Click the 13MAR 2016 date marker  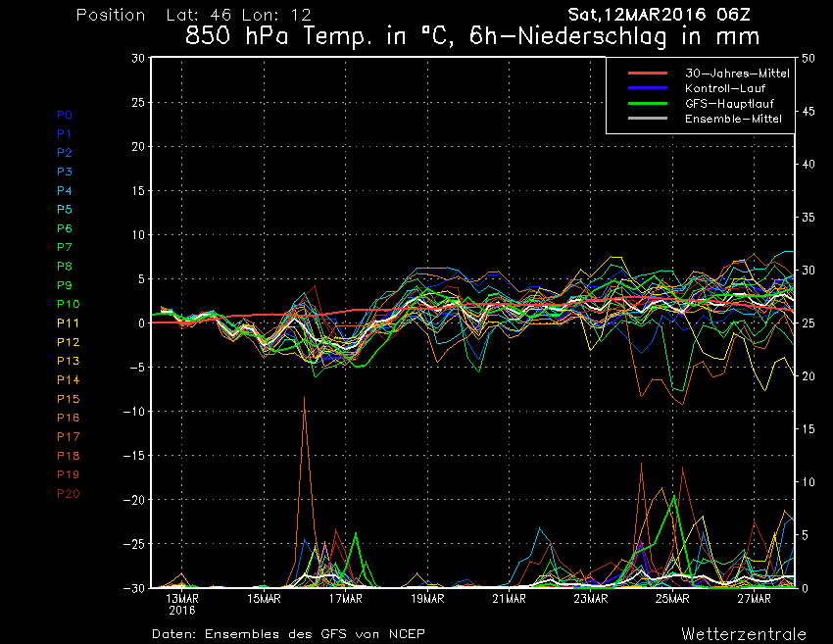(183, 603)
